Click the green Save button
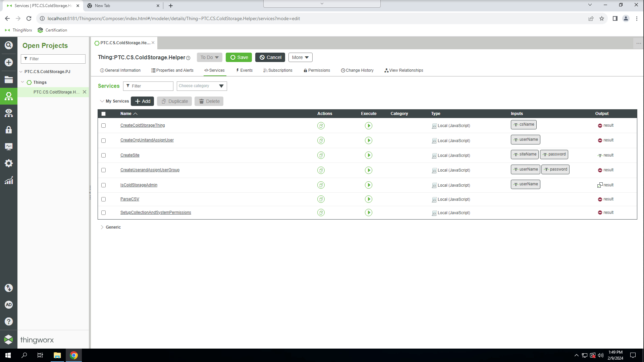This screenshot has width=644, height=362. [239, 57]
